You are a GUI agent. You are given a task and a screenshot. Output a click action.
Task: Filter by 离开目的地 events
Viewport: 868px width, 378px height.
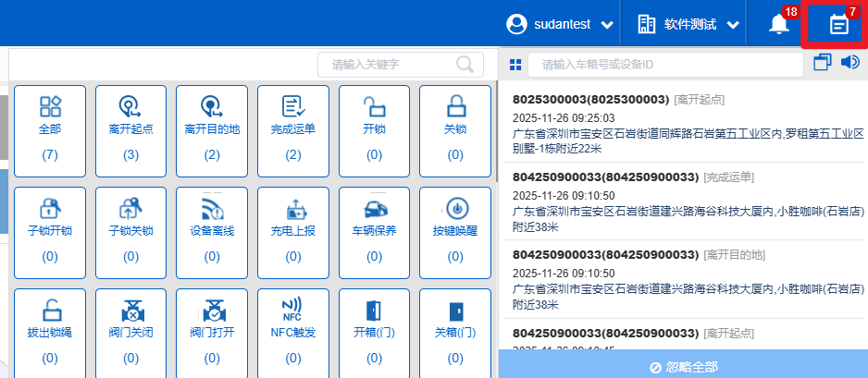tap(212, 128)
